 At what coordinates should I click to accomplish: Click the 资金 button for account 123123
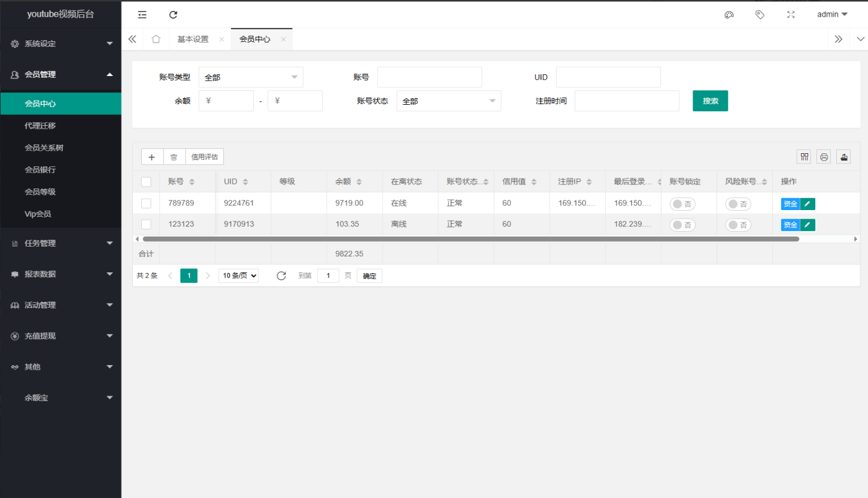pos(790,225)
